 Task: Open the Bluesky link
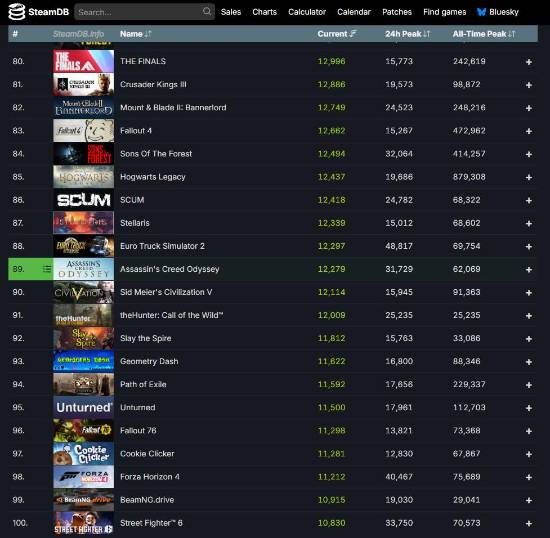click(497, 12)
